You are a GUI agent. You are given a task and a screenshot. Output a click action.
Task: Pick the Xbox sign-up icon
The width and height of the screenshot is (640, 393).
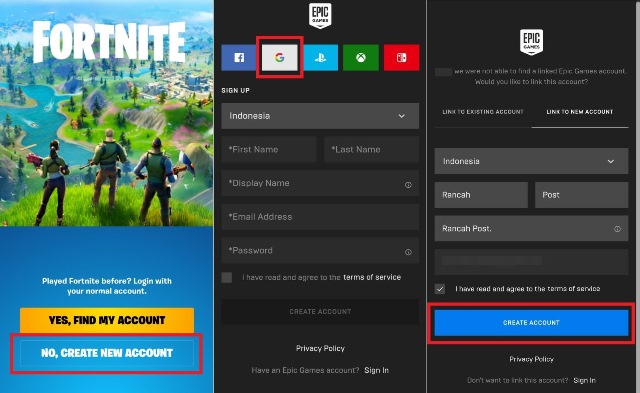(361, 58)
